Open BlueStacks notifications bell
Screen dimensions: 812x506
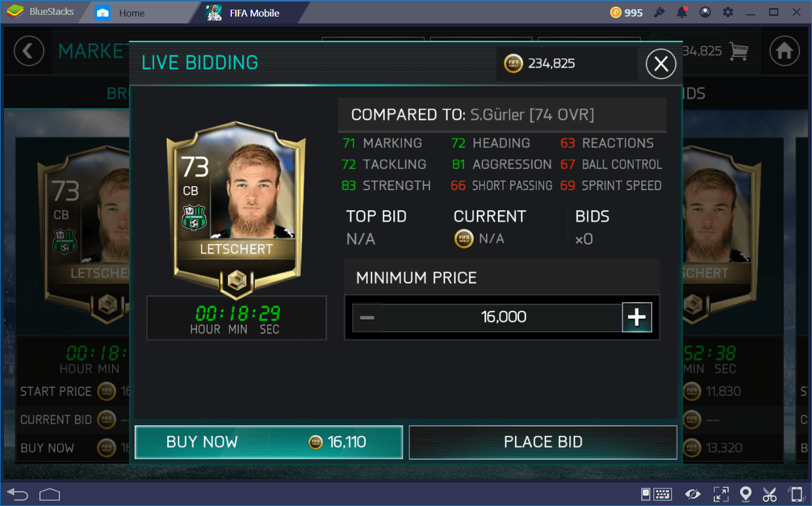pyautogui.click(x=682, y=12)
